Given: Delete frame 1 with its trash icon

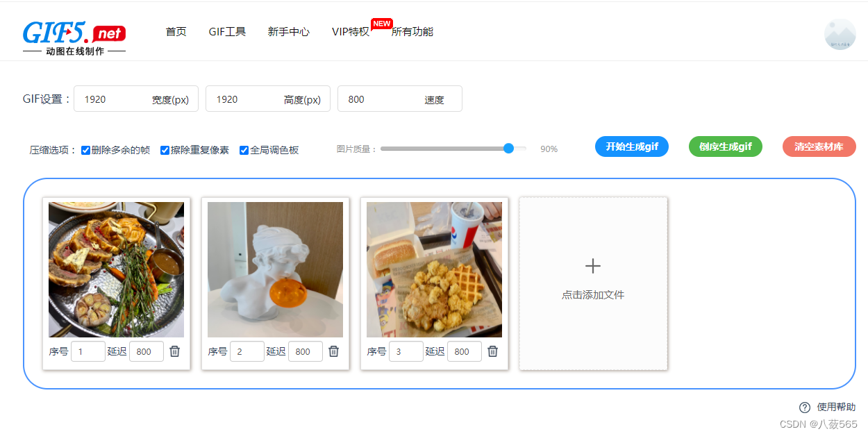Looking at the screenshot, I should tap(175, 351).
